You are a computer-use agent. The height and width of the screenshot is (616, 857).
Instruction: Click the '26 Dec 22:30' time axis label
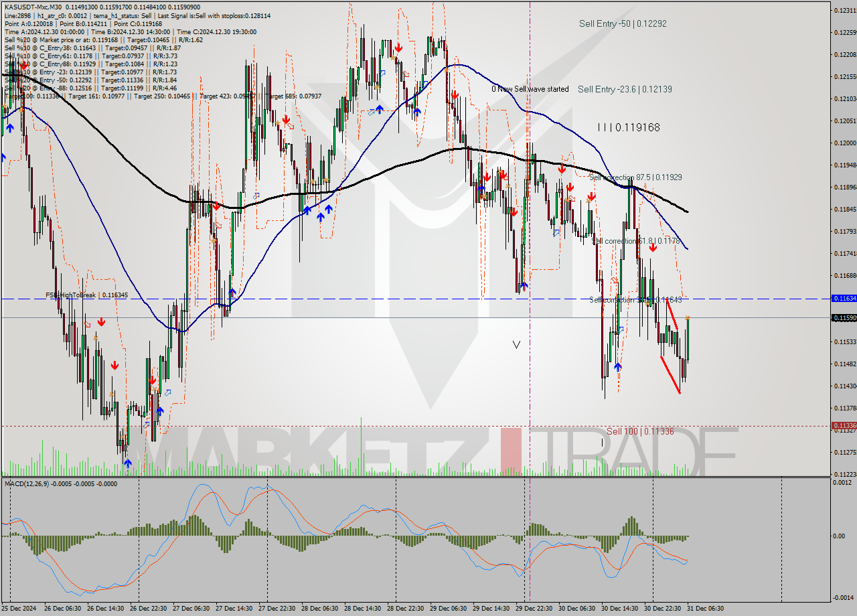click(x=149, y=608)
